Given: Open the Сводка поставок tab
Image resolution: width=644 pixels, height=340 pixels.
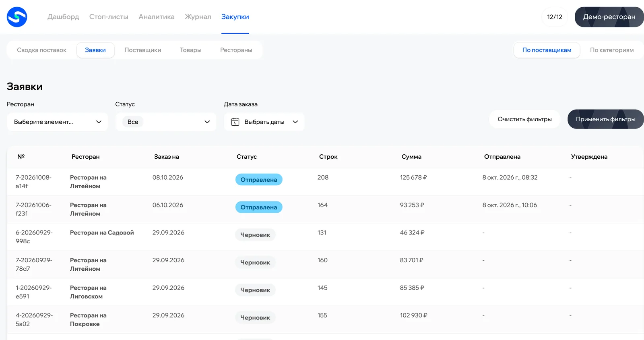Looking at the screenshot, I should (x=42, y=50).
